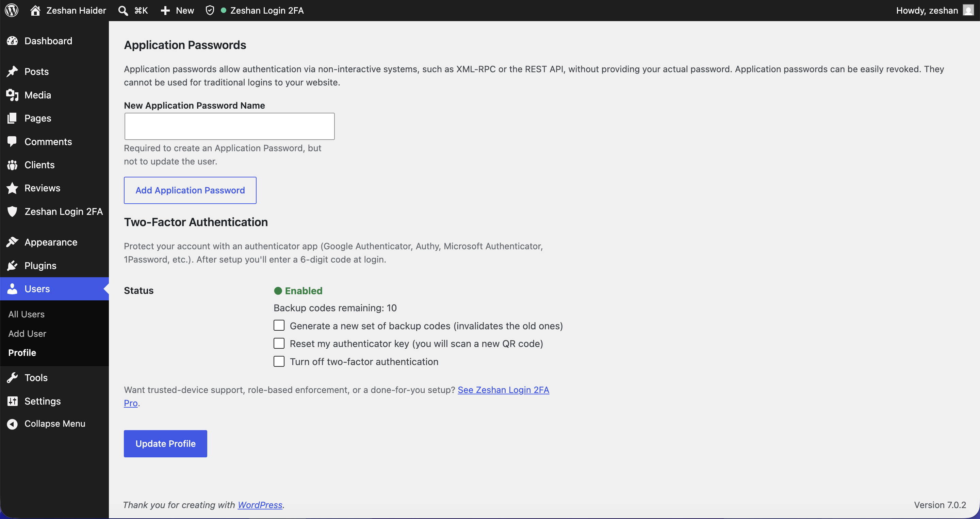
Task: Click the Backup codes remaining: 10 text
Action: pos(335,308)
